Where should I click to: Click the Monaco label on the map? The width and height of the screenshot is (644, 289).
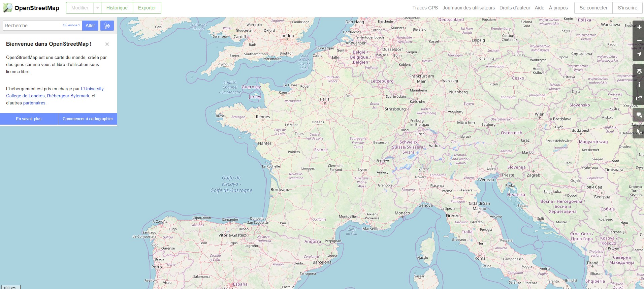click(402, 213)
